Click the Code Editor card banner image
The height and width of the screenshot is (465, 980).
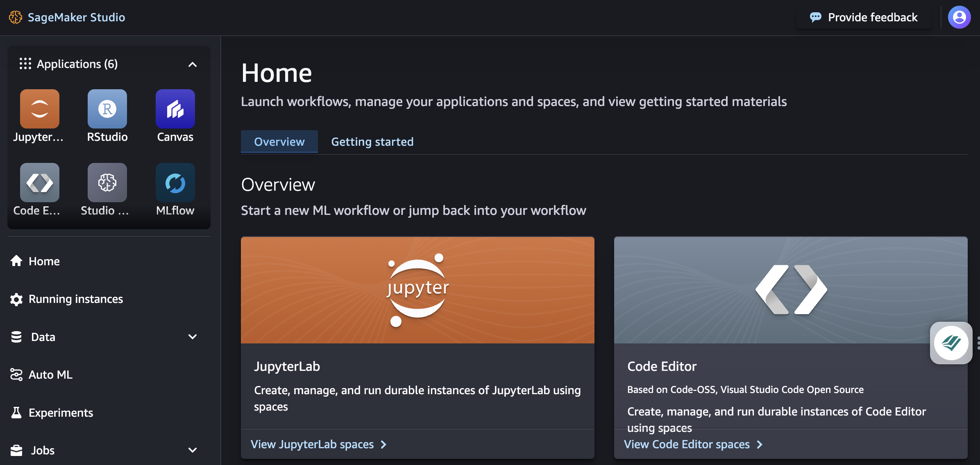(x=790, y=290)
